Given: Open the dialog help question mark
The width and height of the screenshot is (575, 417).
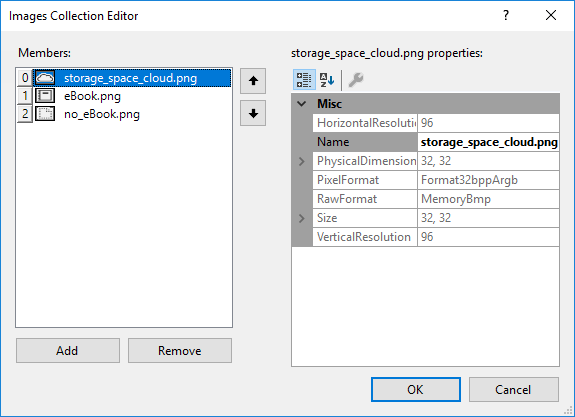Looking at the screenshot, I should click(x=506, y=15).
